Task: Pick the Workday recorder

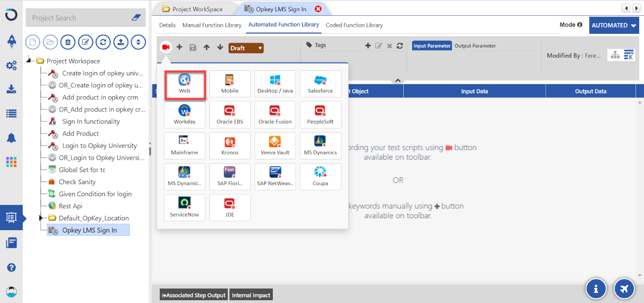Action: pos(185,115)
